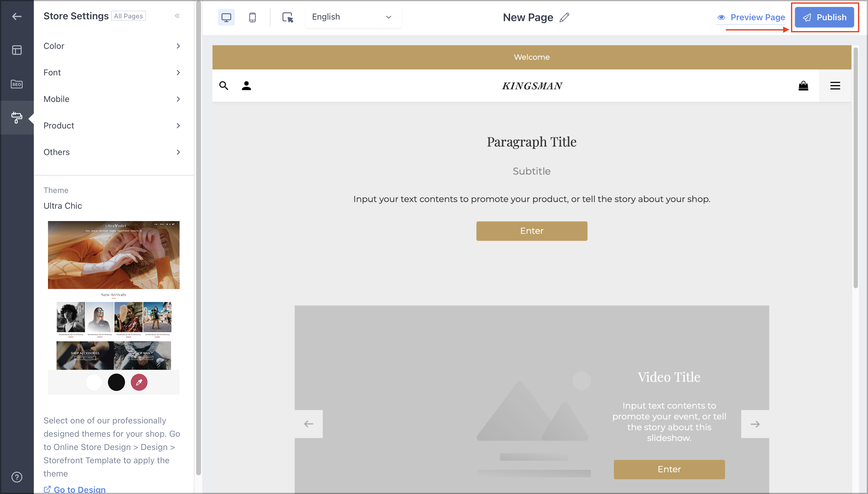The width and height of the screenshot is (868, 494).
Task: Open the hamburger menu in the Kingsman header
Action: 835,86
